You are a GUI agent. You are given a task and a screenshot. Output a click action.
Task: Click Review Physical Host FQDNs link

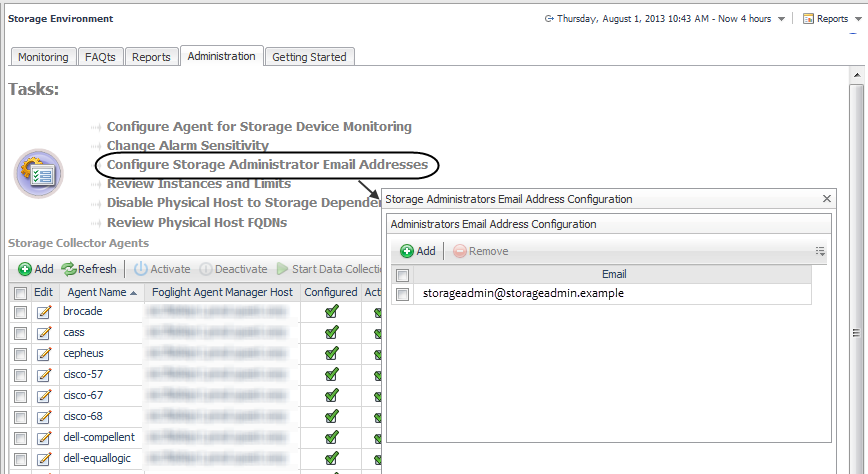click(x=197, y=223)
